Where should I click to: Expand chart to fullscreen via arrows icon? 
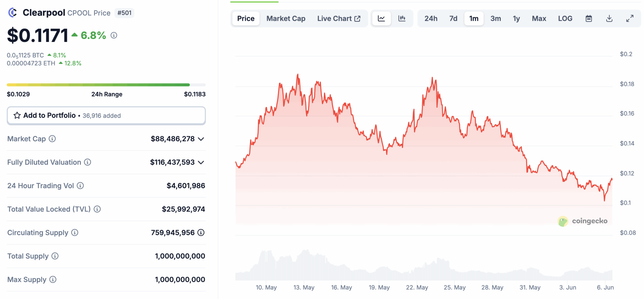630,18
